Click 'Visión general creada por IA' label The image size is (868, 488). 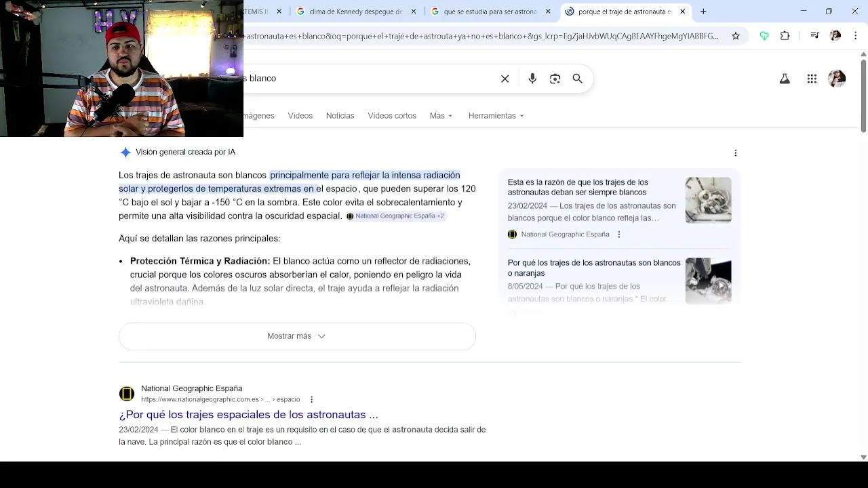coord(185,152)
